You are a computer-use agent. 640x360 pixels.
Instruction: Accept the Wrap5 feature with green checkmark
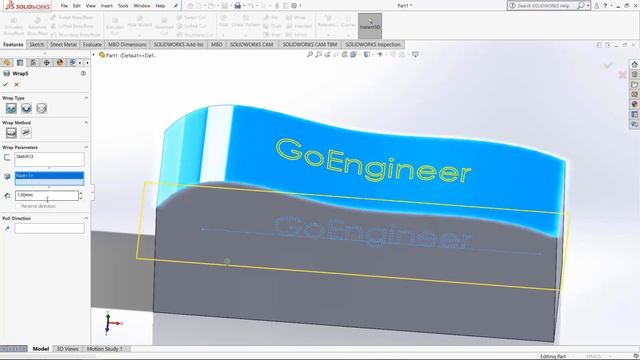(x=5, y=84)
